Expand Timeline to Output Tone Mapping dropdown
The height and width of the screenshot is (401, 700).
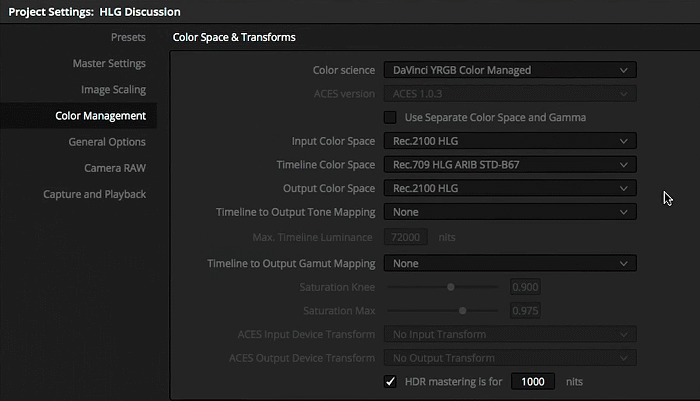(510, 212)
